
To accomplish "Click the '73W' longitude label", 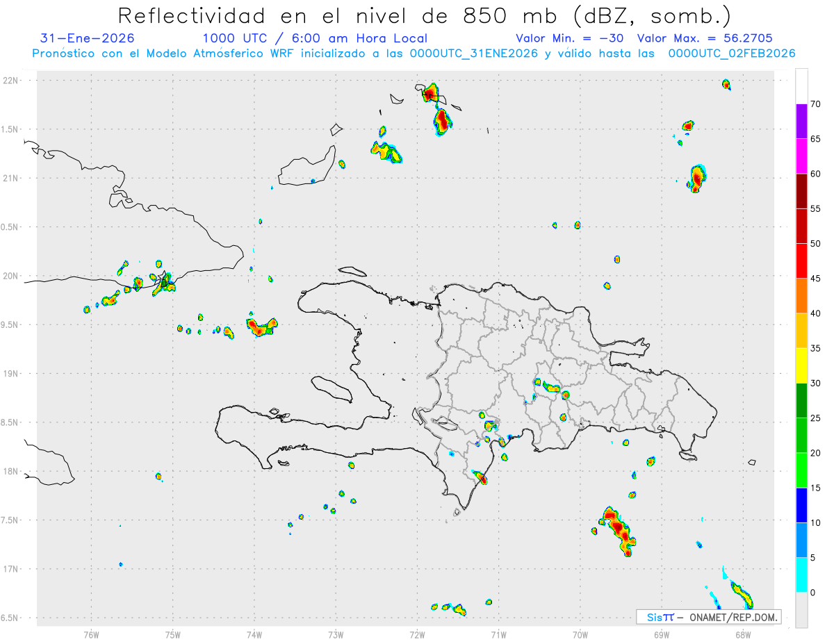I will (336, 635).
